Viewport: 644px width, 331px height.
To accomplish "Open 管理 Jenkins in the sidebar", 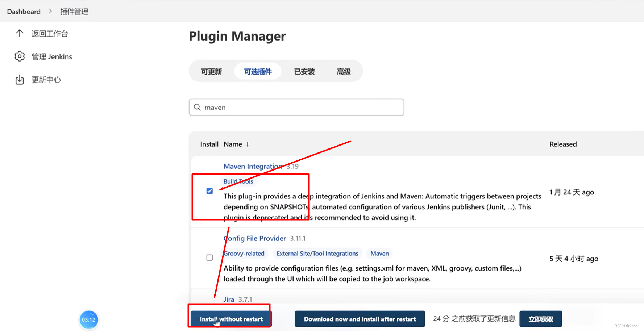I will pos(52,56).
